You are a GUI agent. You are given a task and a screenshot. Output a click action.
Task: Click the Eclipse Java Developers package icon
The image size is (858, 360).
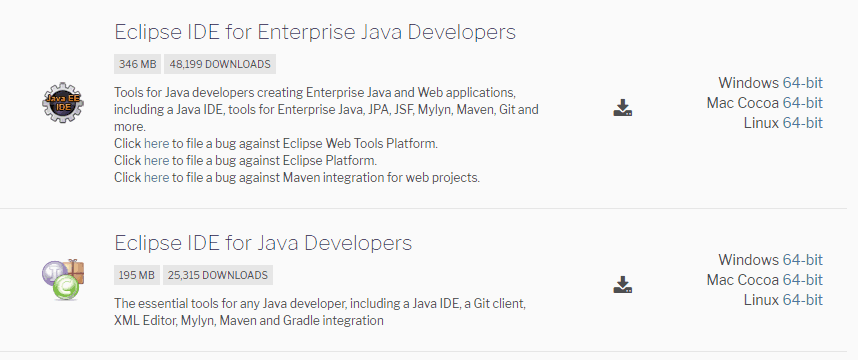(x=63, y=280)
